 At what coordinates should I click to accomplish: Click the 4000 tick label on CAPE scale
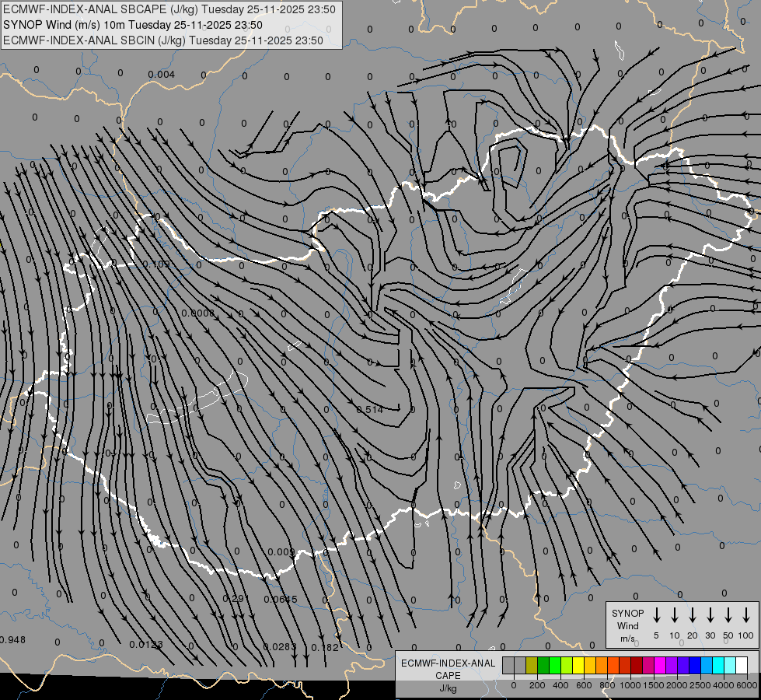[x=724, y=685]
